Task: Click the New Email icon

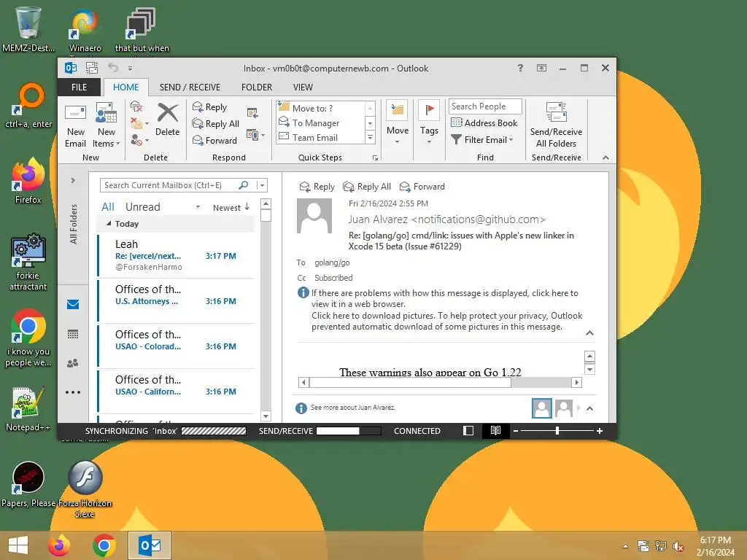Action: tap(75, 125)
